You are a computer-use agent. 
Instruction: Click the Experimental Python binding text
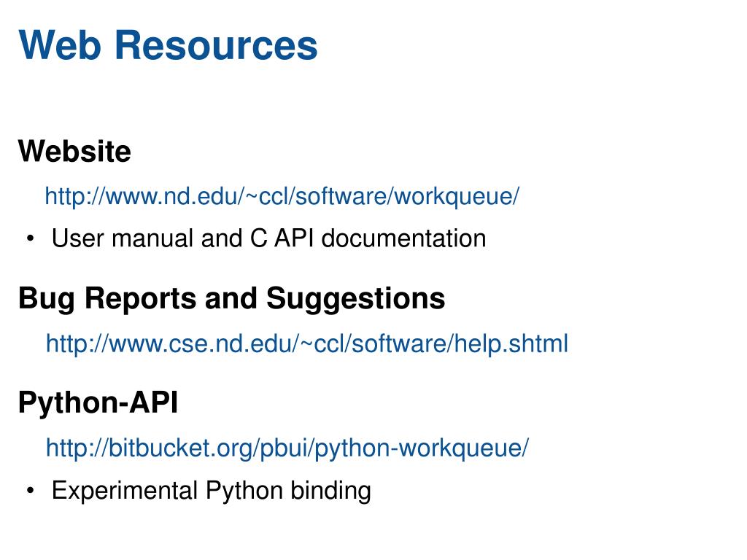coord(212,491)
